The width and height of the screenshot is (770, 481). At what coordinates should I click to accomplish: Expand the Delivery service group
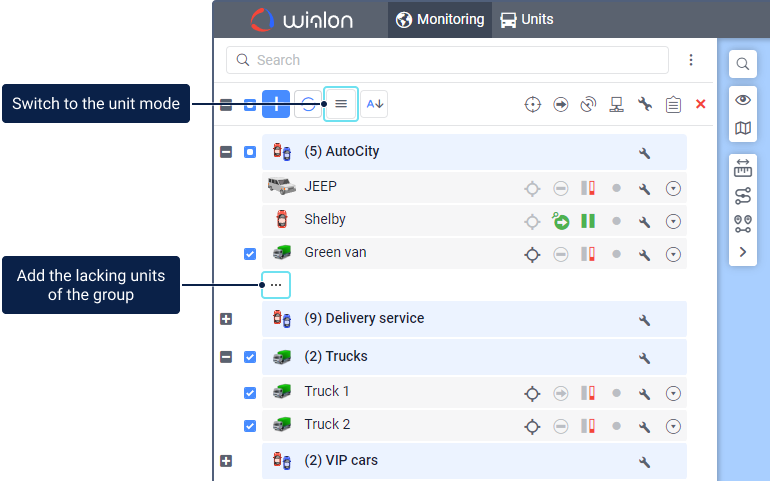[226, 319]
